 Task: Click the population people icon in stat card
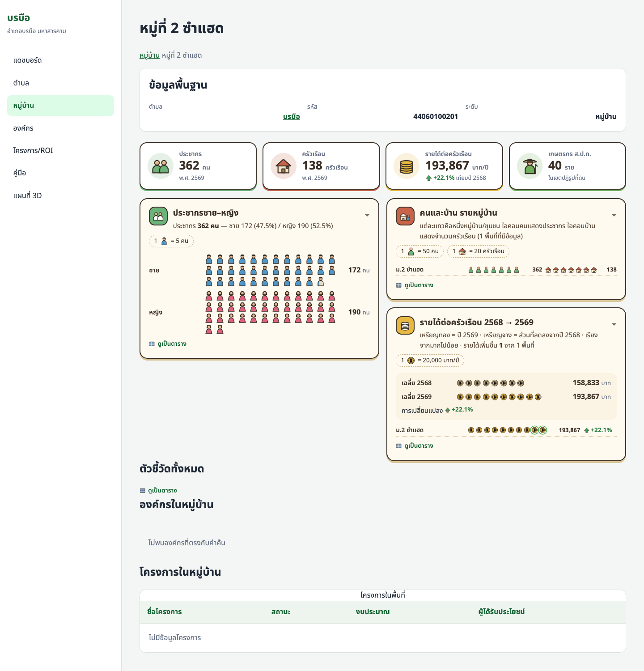tap(161, 166)
